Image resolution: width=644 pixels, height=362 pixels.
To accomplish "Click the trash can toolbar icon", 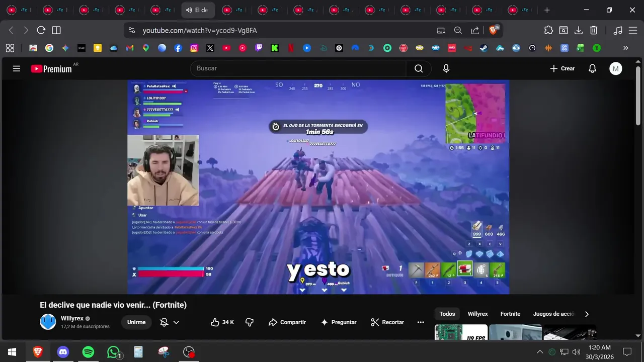I will 594,30.
